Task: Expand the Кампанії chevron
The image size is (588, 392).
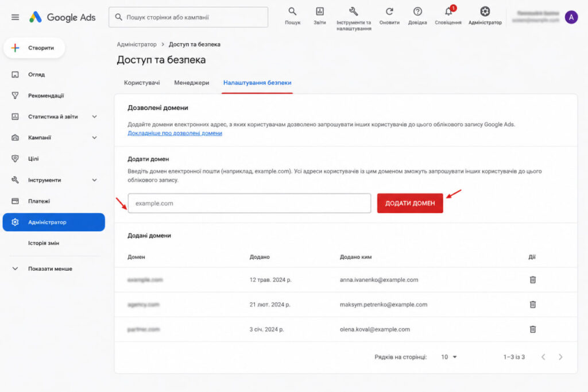Action: (x=95, y=138)
